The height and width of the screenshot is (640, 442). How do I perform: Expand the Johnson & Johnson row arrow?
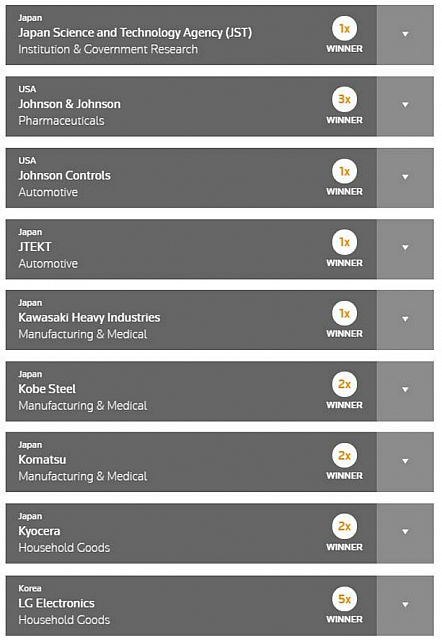tap(405, 106)
